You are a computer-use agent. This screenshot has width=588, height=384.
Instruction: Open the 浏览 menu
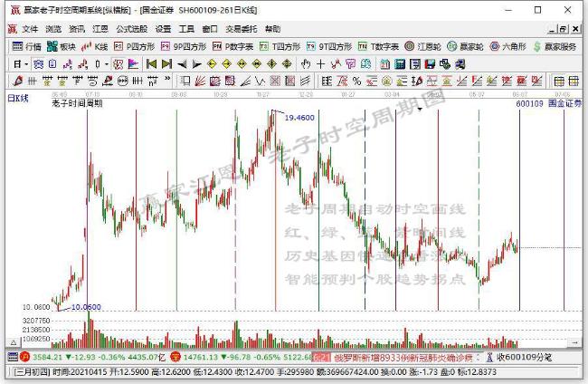pos(53,29)
